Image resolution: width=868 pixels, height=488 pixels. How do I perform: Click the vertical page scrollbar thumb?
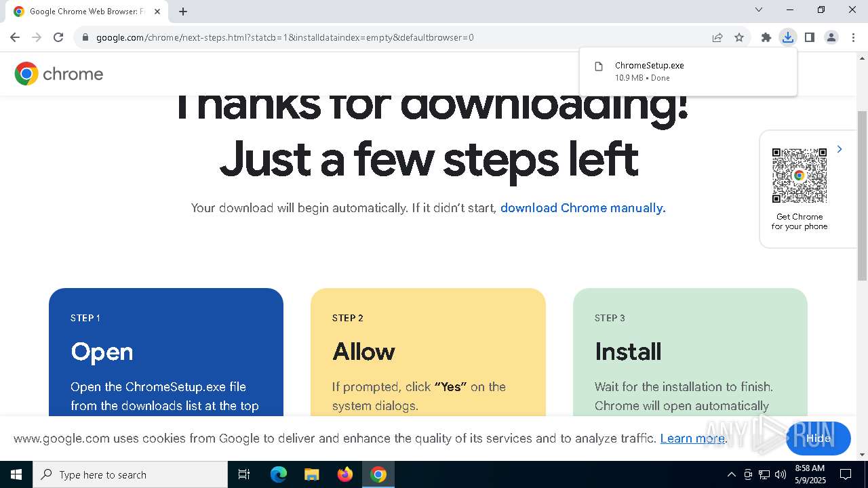click(x=862, y=195)
